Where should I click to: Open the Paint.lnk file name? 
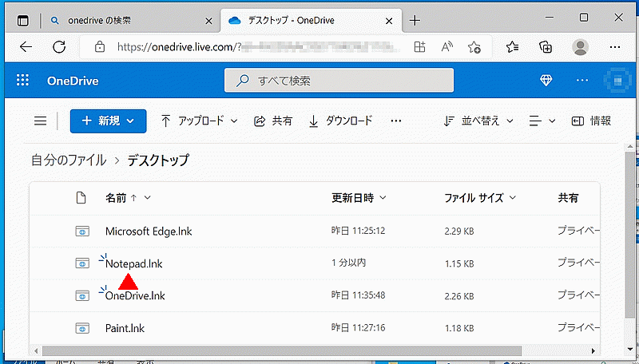point(125,328)
